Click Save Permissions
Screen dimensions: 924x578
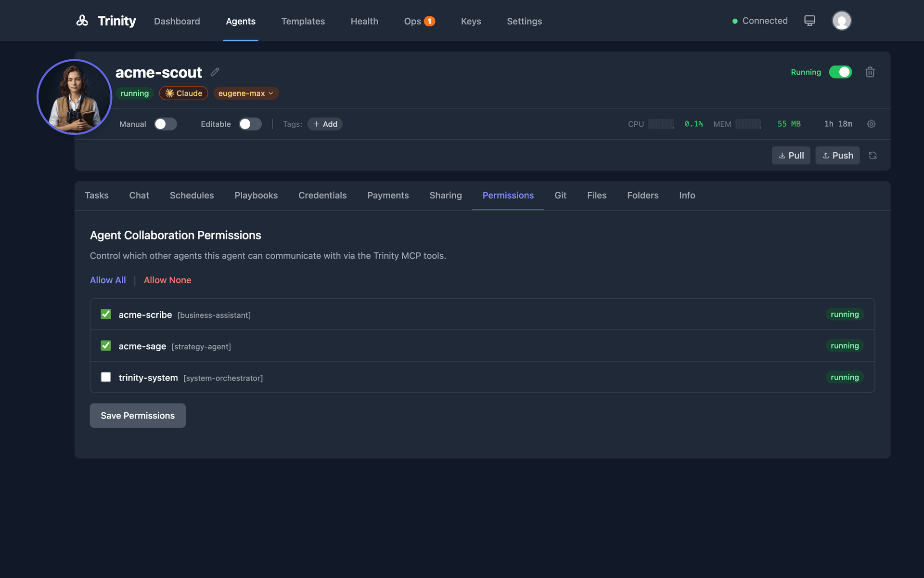pos(137,415)
